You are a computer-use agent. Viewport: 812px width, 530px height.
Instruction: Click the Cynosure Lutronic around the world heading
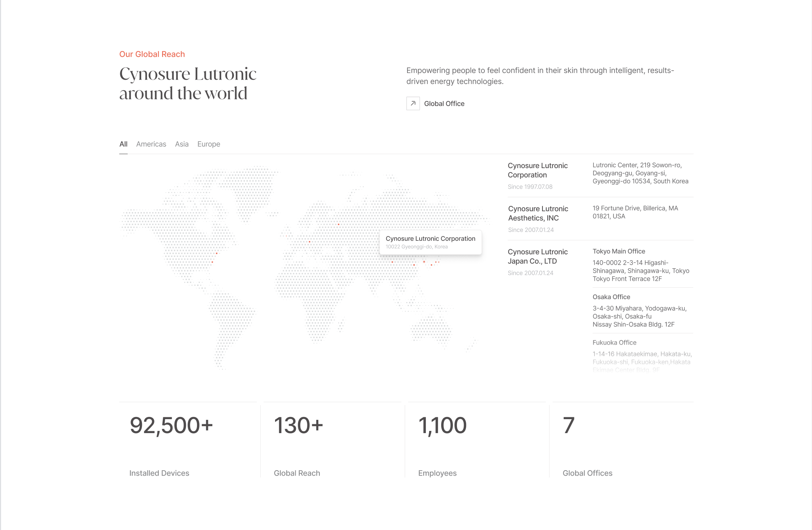tap(188, 84)
